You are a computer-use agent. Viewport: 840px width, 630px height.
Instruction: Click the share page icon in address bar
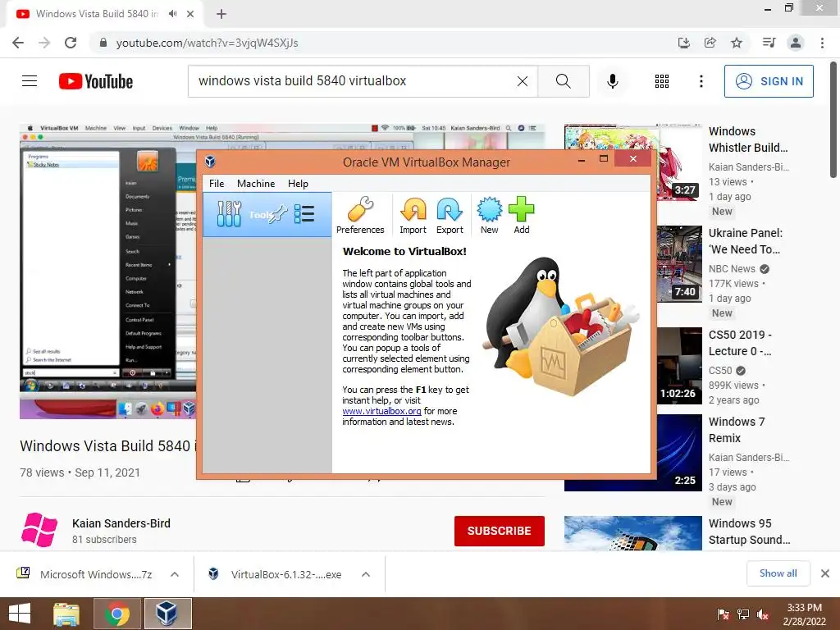pos(710,43)
